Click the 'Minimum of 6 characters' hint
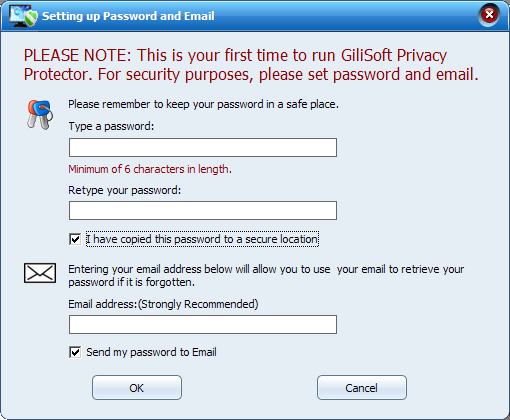The height and width of the screenshot is (420, 510). 150,169
